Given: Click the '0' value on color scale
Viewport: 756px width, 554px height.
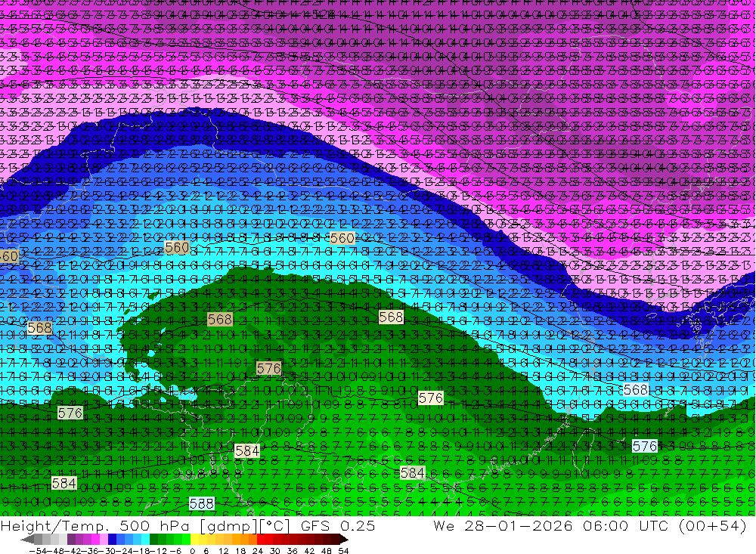Looking at the screenshot, I should click(192, 551).
